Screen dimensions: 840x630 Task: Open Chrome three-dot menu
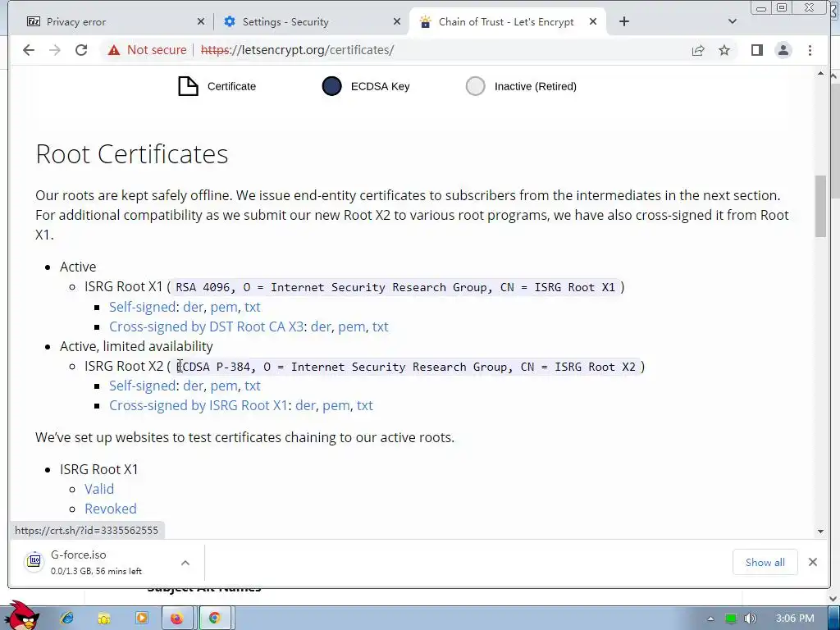click(810, 50)
